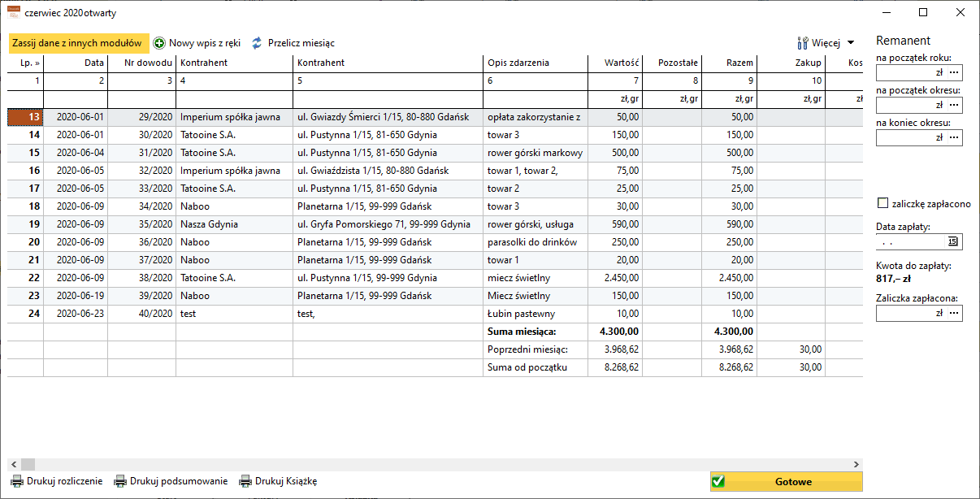Screen dimensions: 980x499
Task: Click the description Łubin pastewny
Action: [536, 314]
